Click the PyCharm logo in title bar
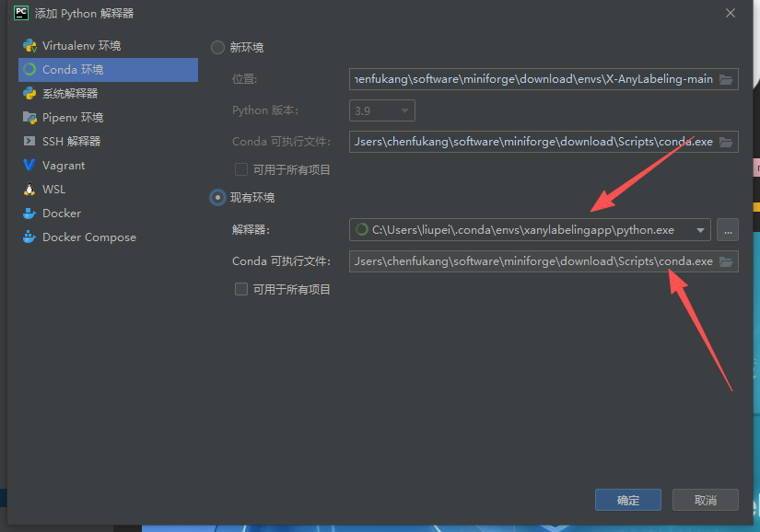 click(x=21, y=13)
